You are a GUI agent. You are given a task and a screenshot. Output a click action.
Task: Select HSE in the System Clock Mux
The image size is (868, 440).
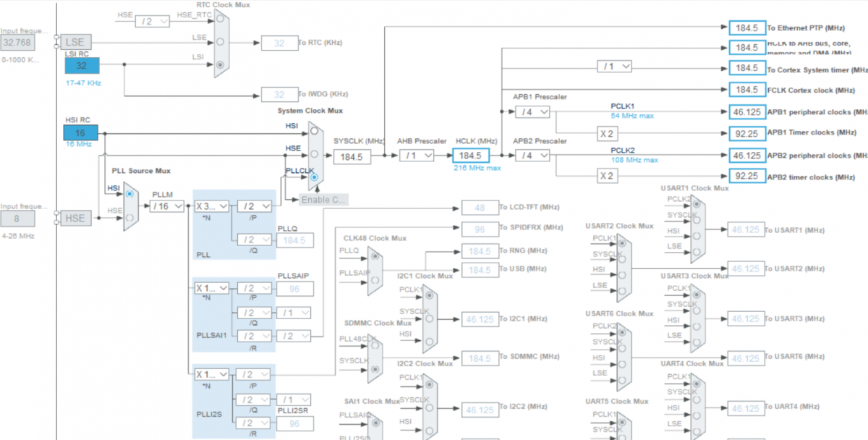pyautogui.click(x=313, y=155)
